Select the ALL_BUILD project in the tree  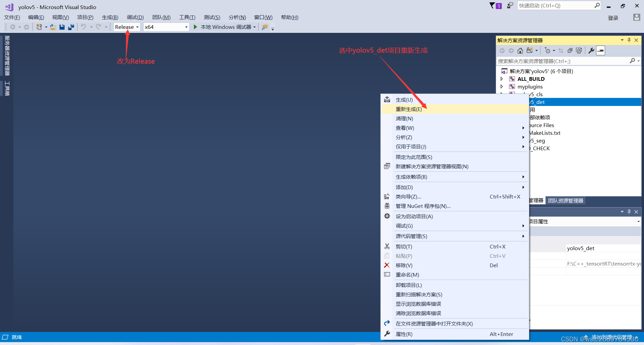pos(531,79)
